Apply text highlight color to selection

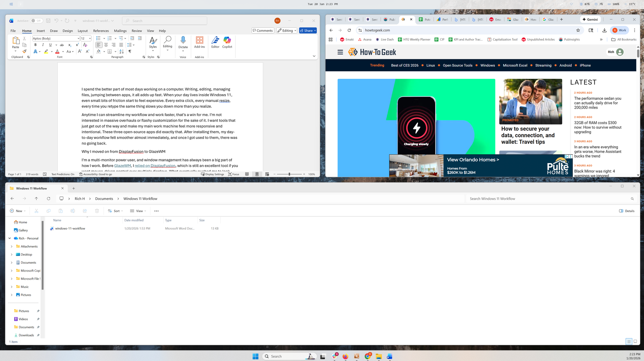(x=46, y=51)
